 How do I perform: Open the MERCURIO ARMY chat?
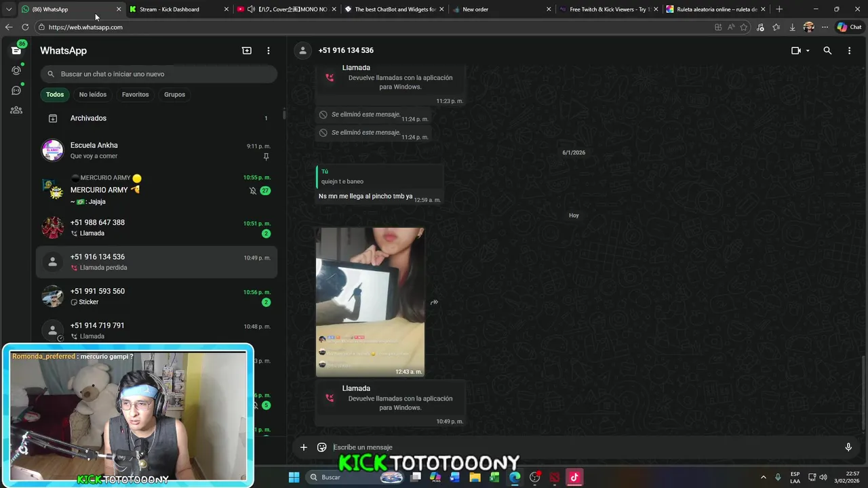pos(157,190)
